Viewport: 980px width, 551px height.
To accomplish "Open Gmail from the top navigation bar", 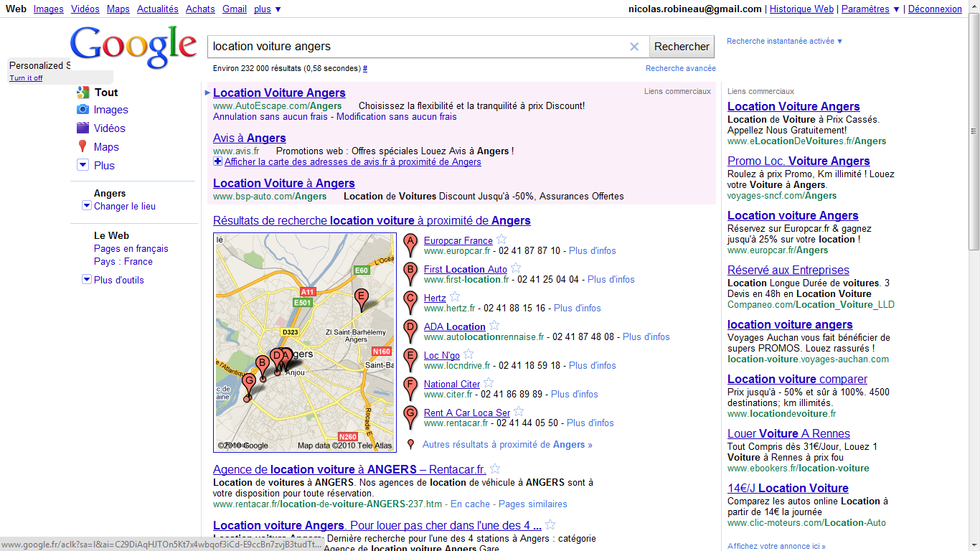I will tap(235, 9).
